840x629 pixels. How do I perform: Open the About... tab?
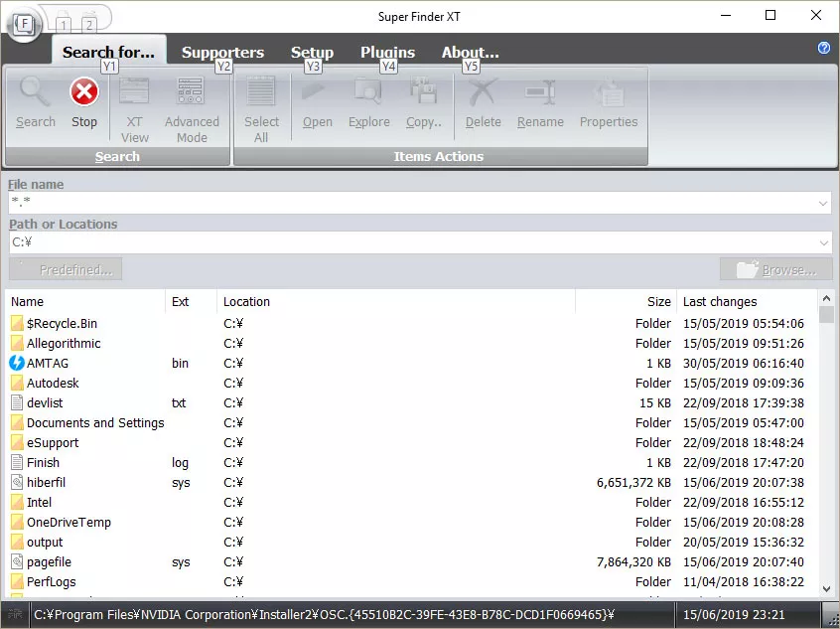[470, 52]
